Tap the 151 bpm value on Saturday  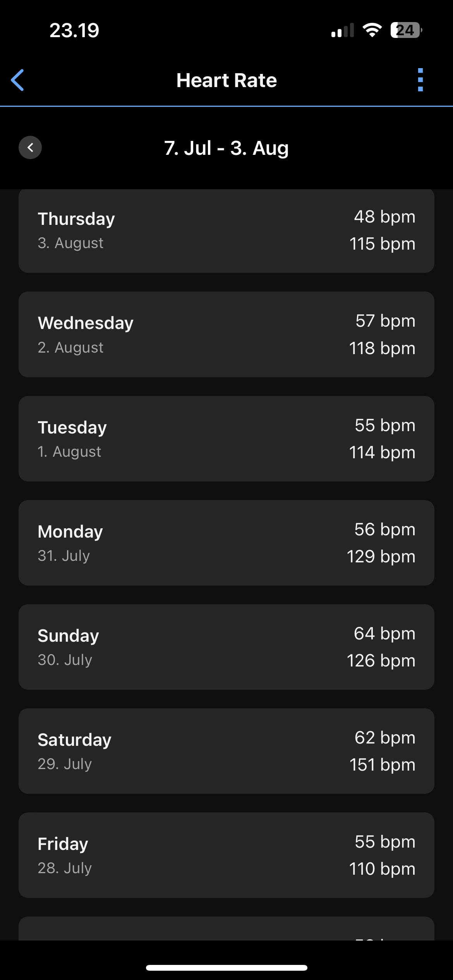pos(382,765)
